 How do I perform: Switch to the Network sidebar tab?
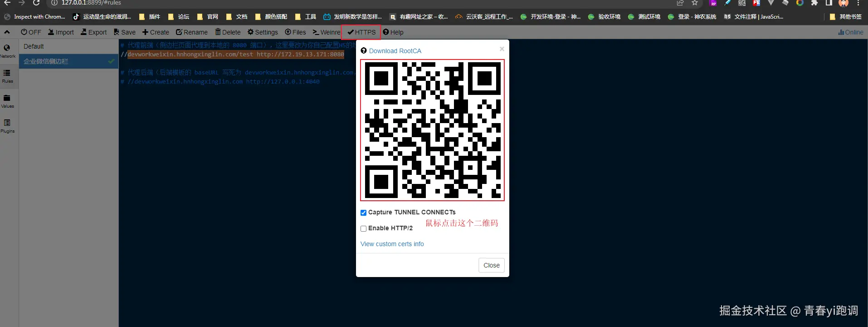7,51
